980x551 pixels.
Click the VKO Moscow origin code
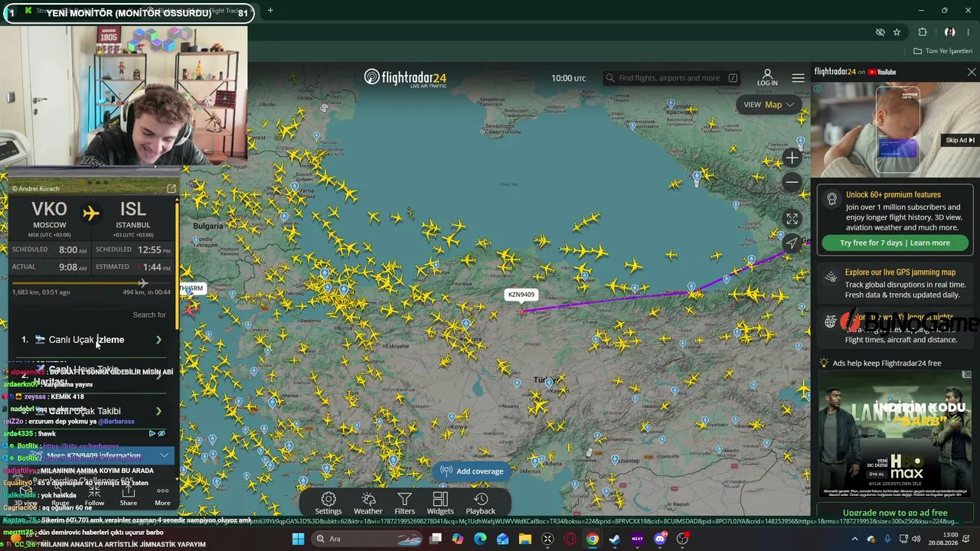click(49, 210)
